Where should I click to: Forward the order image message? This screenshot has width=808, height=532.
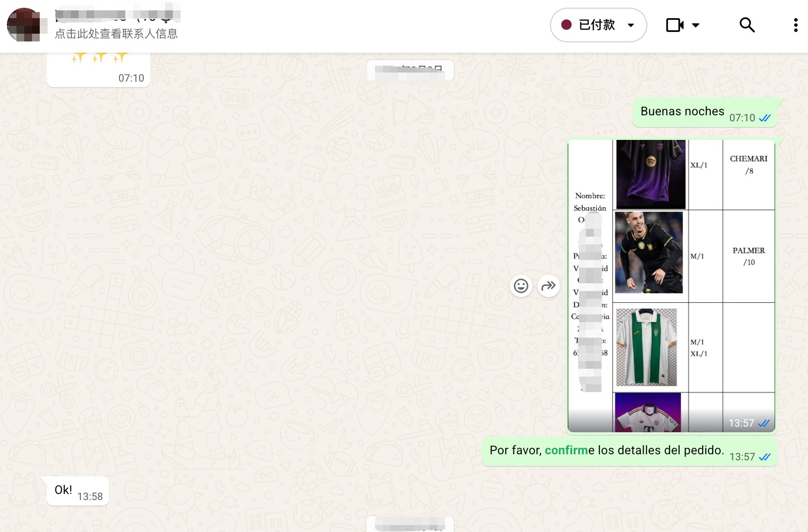(x=549, y=286)
